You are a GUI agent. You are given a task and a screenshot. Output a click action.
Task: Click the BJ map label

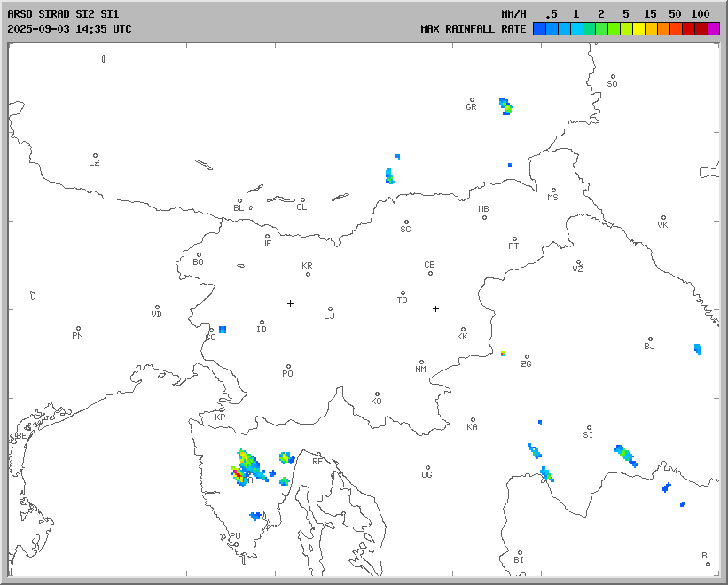(x=650, y=346)
